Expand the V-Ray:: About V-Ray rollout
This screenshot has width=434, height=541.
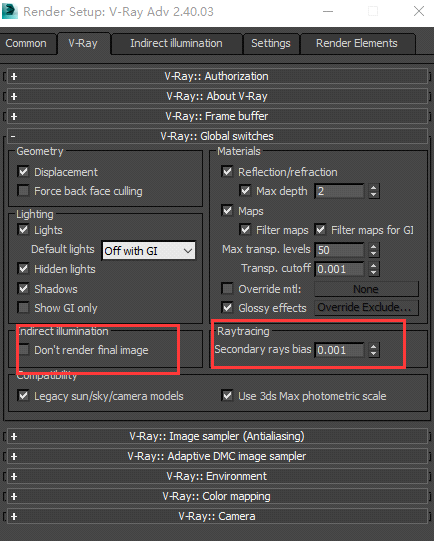(x=217, y=96)
